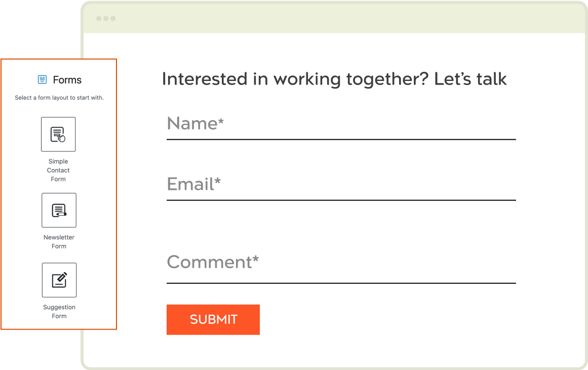Click the middle window control dot

[x=106, y=19]
